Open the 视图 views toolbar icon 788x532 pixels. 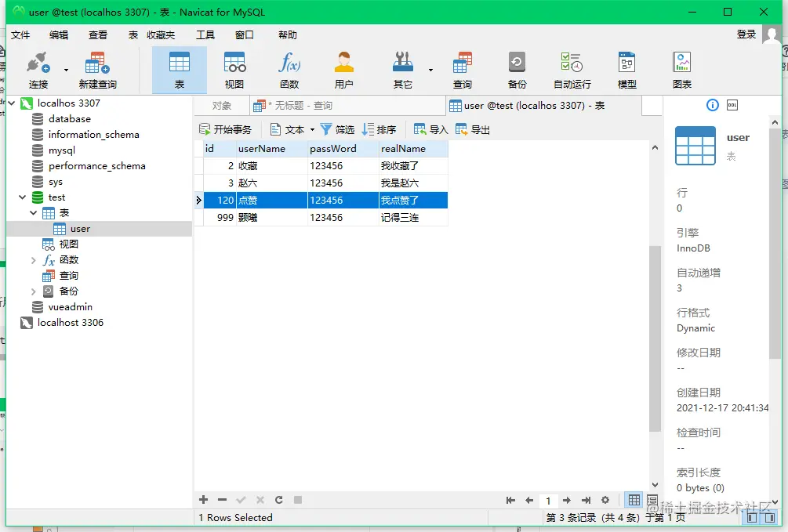234,71
